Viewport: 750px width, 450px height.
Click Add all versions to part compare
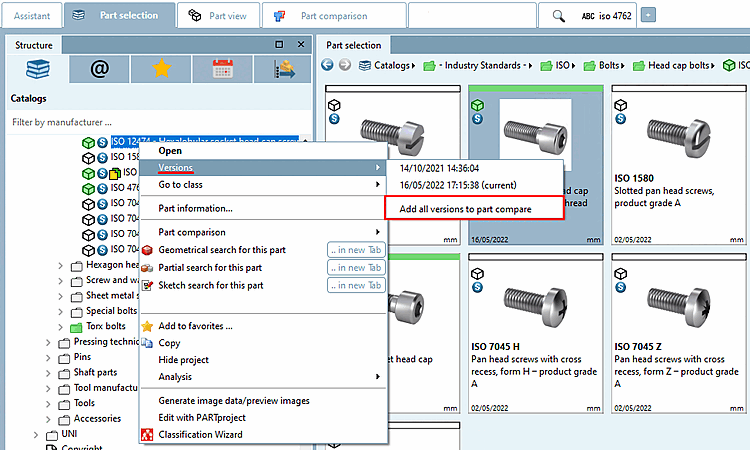click(465, 209)
